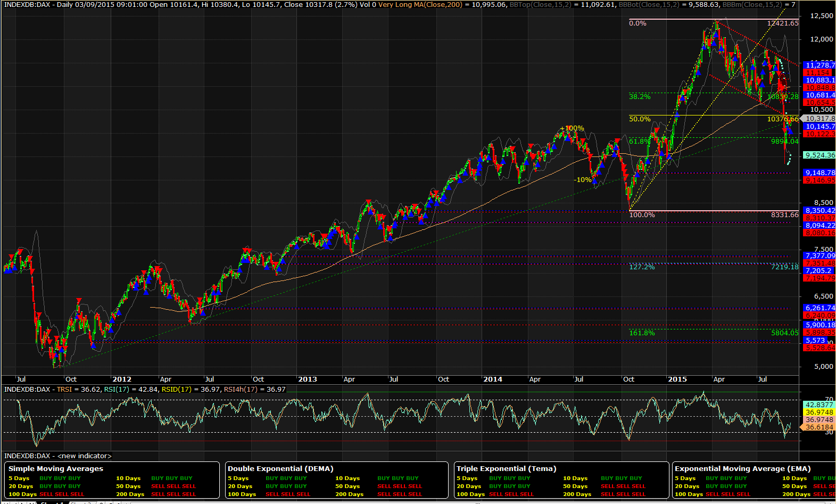Click the 6,261.74 price axis tag
Image resolution: width=836 pixels, height=504 pixels.
point(820,308)
